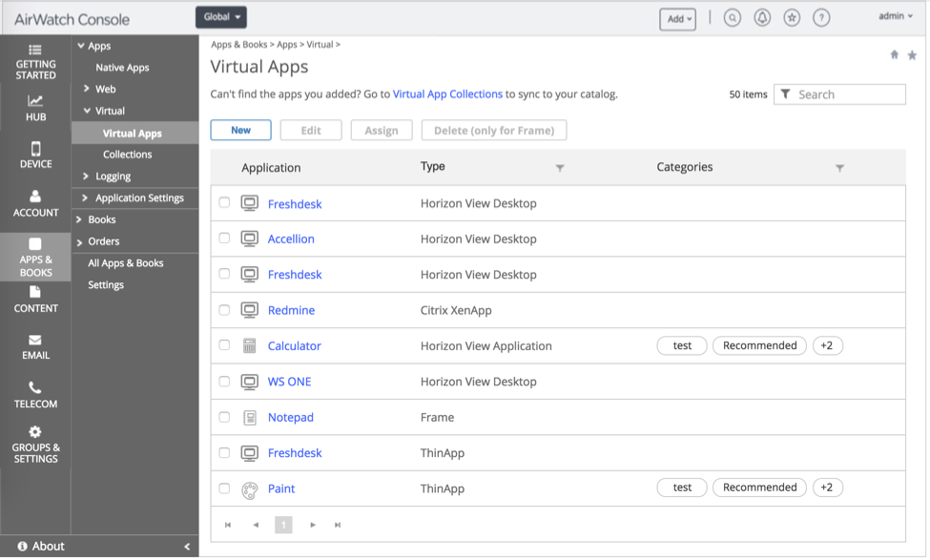Open the Add dropdown menu
Screen dimensions: 930x560
pyautogui.click(x=678, y=19)
